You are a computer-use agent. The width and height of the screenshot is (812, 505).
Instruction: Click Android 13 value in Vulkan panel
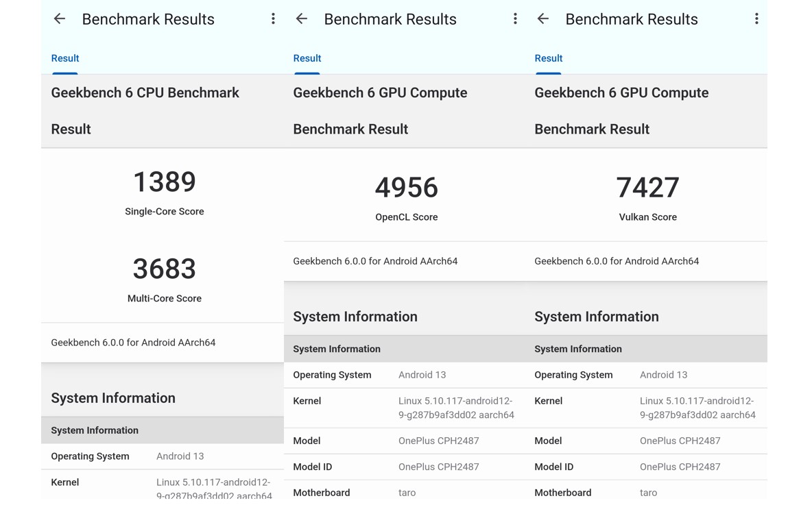663,375
